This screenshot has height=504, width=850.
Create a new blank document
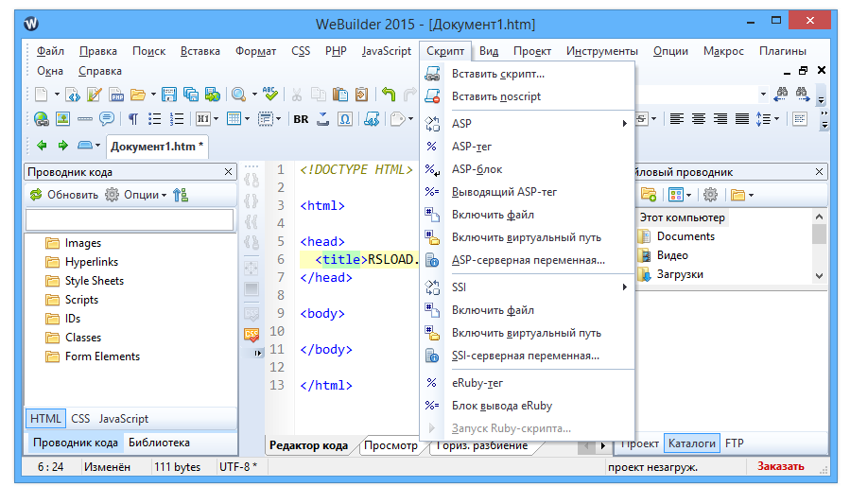pyautogui.click(x=42, y=95)
